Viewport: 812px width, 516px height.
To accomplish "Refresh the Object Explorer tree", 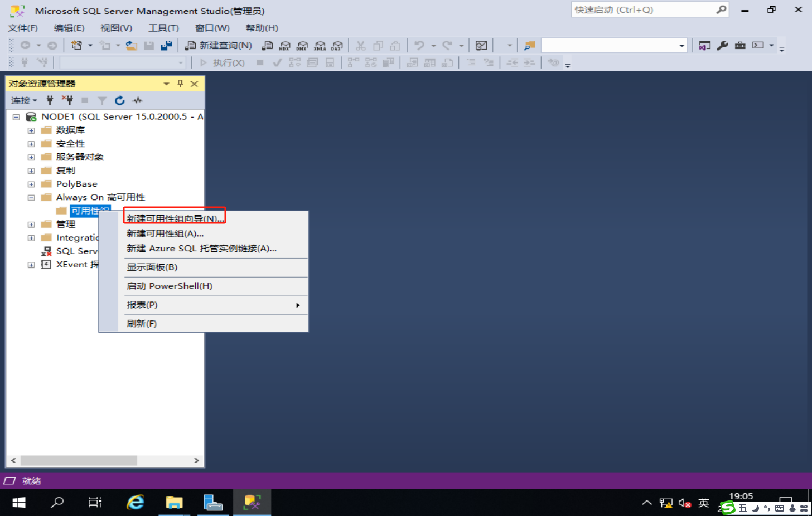I will [x=119, y=100].
